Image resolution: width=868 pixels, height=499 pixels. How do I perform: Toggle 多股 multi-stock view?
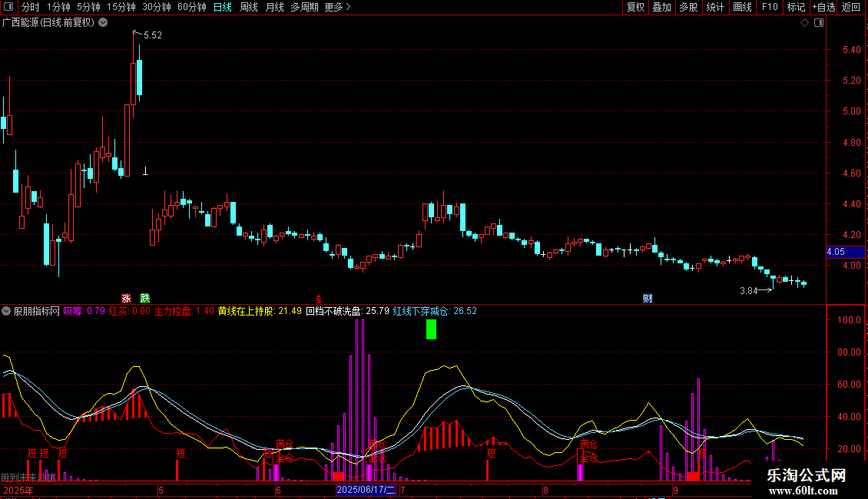click(688, 8)
